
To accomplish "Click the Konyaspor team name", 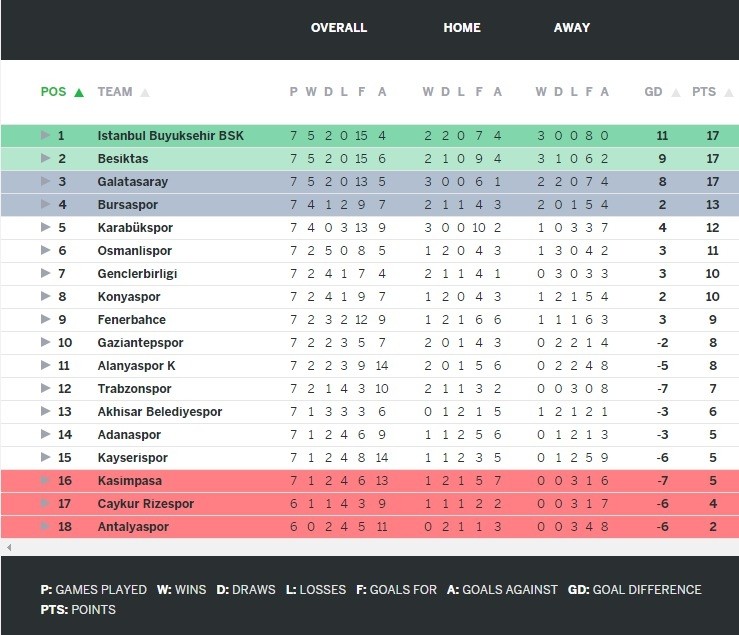I will pyautogui.click(x=129, y=296).
